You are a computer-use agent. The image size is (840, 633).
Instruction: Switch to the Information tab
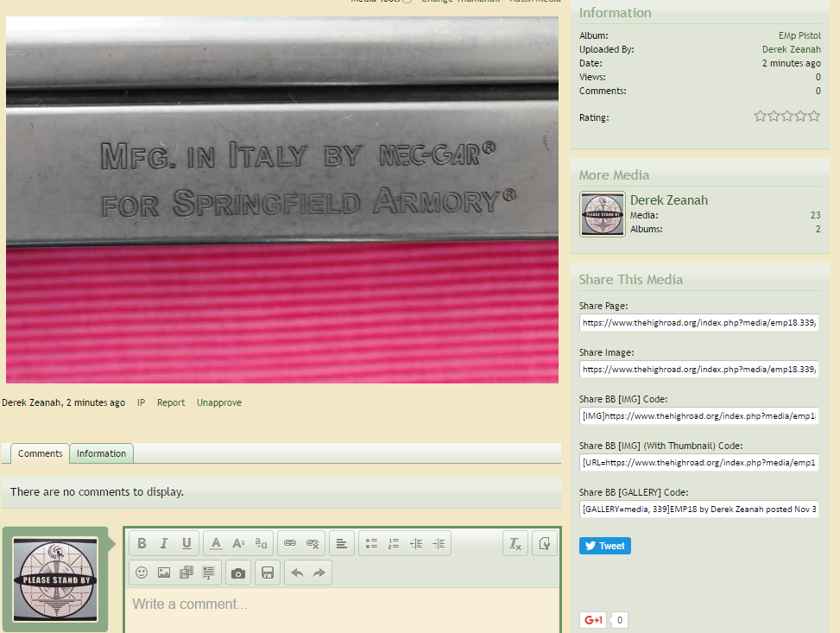(x=101, y=453)
